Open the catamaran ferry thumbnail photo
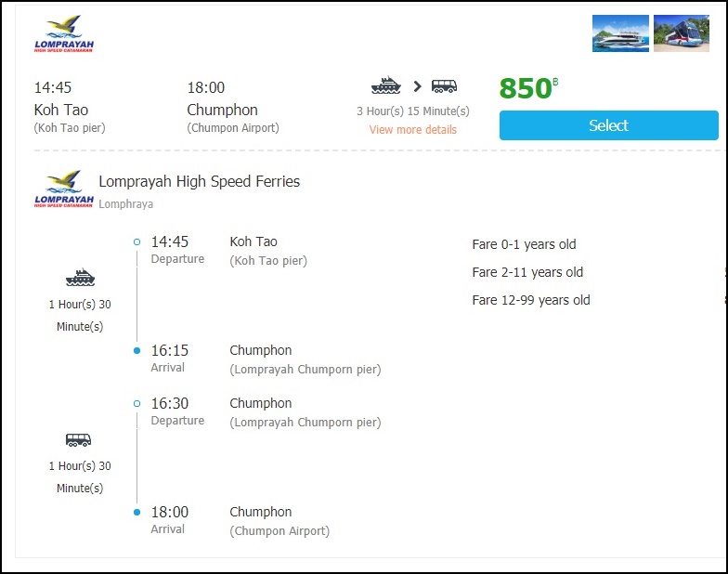Screen dimensions: 728x574 click(x=620, y=33)
